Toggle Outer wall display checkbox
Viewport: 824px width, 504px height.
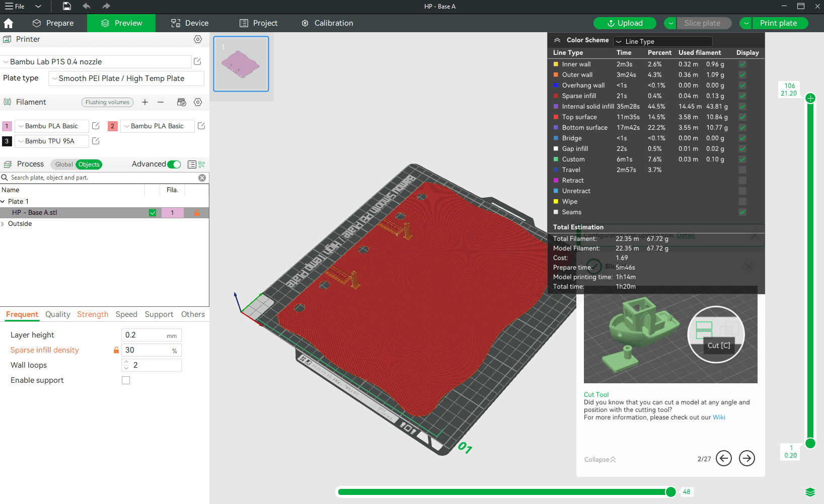(742, 75)
